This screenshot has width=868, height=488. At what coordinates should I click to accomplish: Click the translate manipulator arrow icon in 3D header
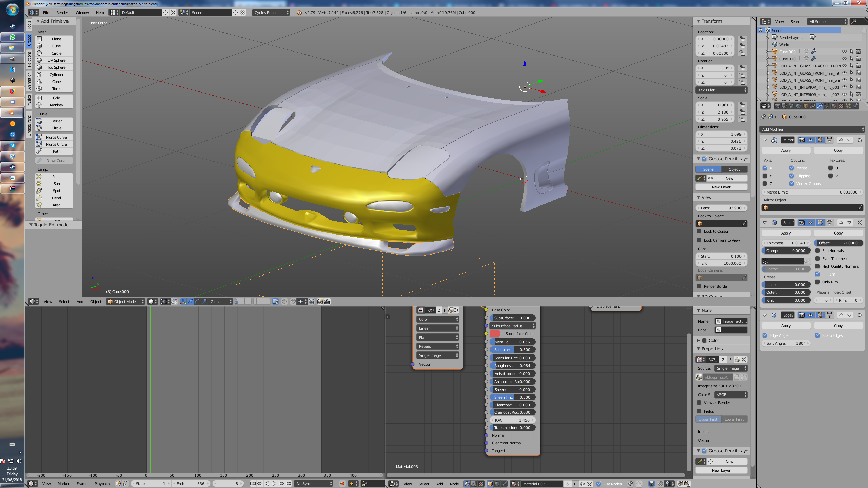[190, 302]
